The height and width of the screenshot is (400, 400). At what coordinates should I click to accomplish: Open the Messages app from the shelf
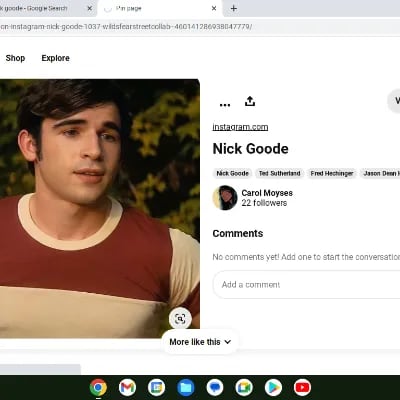tap(215, 387)
